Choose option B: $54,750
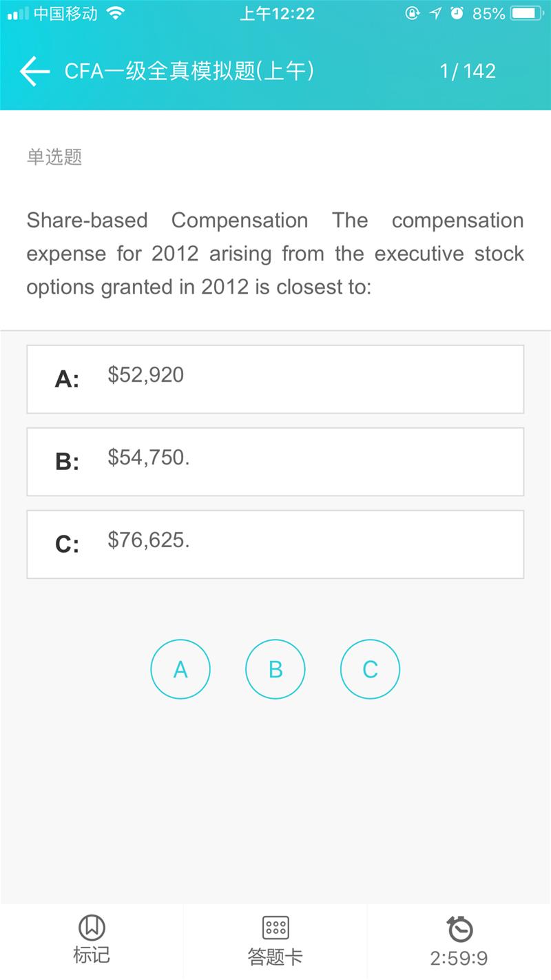Viewport: 551px width, 980px height. tap(275, 462)
